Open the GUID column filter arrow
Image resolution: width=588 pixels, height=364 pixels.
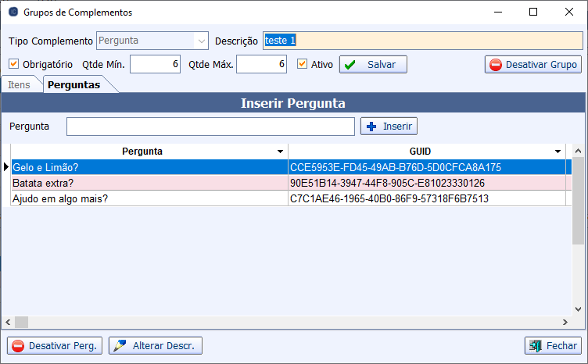558,152
